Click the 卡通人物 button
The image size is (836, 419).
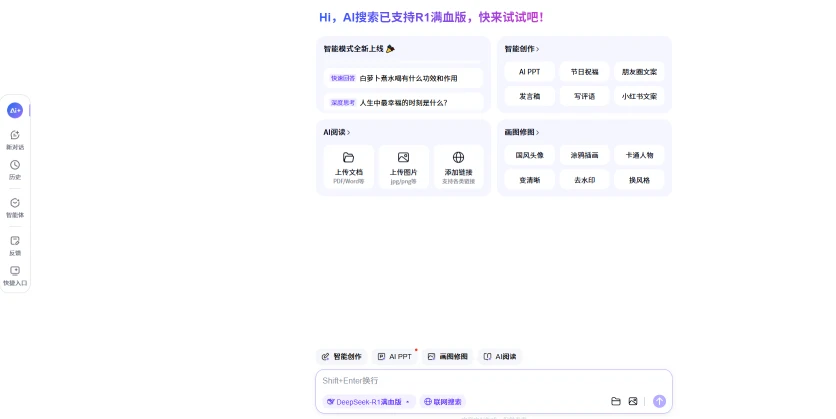pos(639,156)
